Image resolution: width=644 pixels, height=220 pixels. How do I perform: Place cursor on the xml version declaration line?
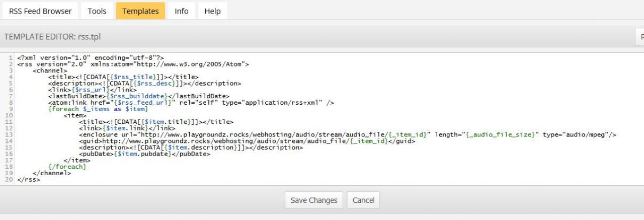click(91, 58)
